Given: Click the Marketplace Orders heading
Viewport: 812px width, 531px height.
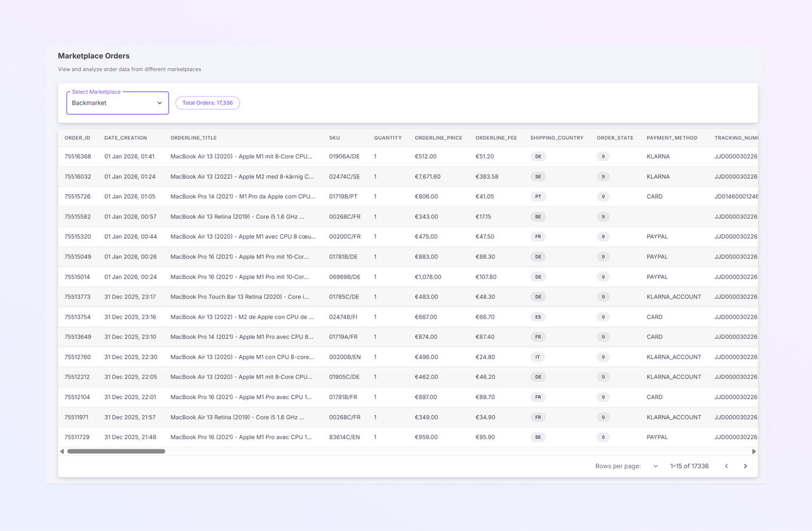Looking at the screenshot, I should pyautogui.click(x=94, y=56).
